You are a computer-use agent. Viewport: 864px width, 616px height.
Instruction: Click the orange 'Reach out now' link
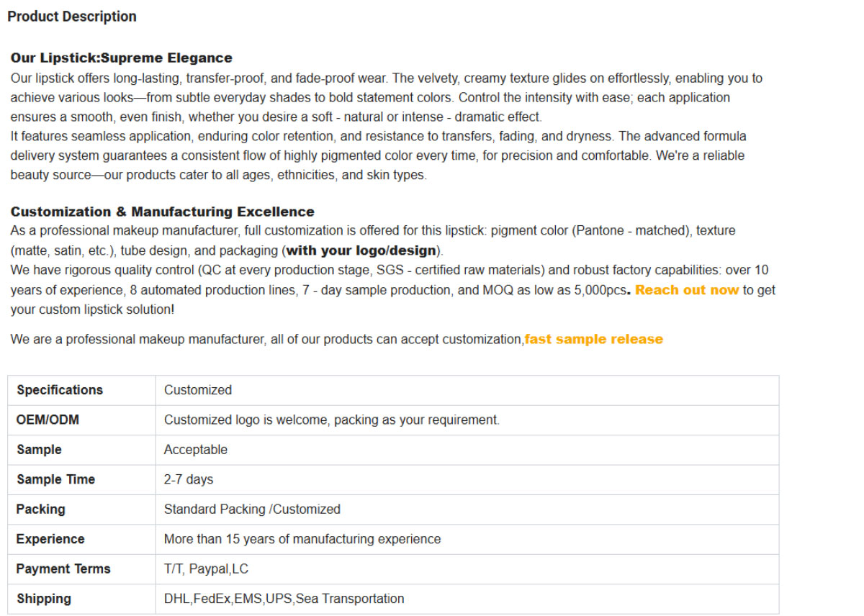(687, 290)
